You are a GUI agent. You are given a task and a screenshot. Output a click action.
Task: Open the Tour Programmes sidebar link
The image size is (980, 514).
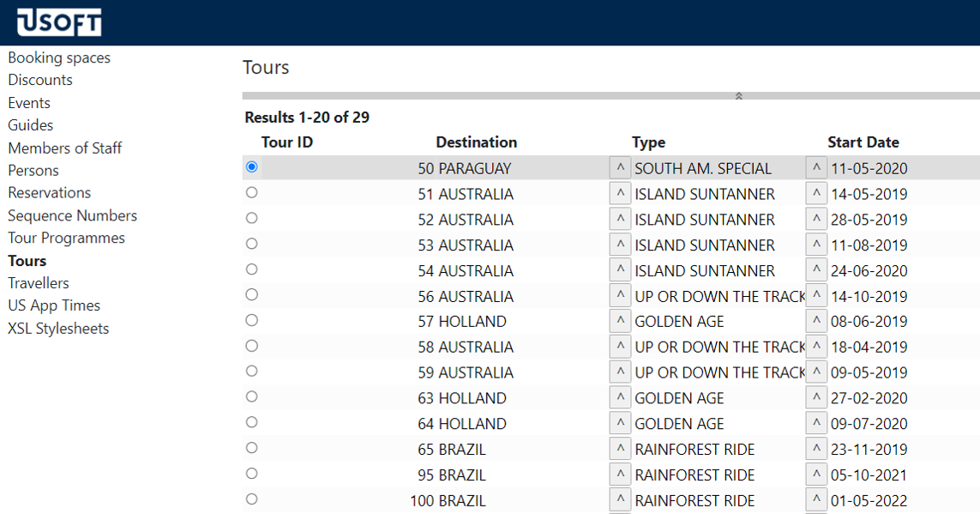pyautogui.click(x=66, y=238)
